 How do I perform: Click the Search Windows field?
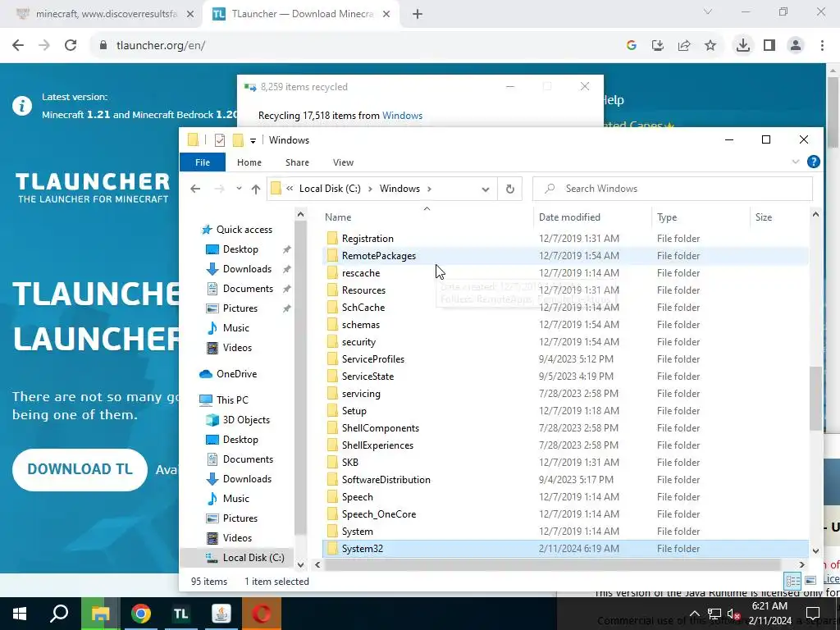tap(673, 189)
